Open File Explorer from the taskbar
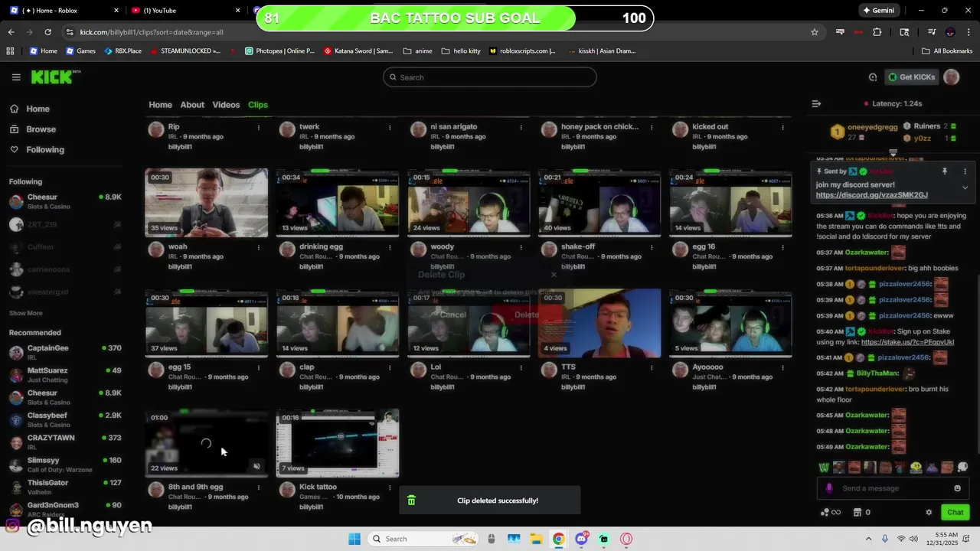This screenshot has height=551, width=980. (536, 539)
